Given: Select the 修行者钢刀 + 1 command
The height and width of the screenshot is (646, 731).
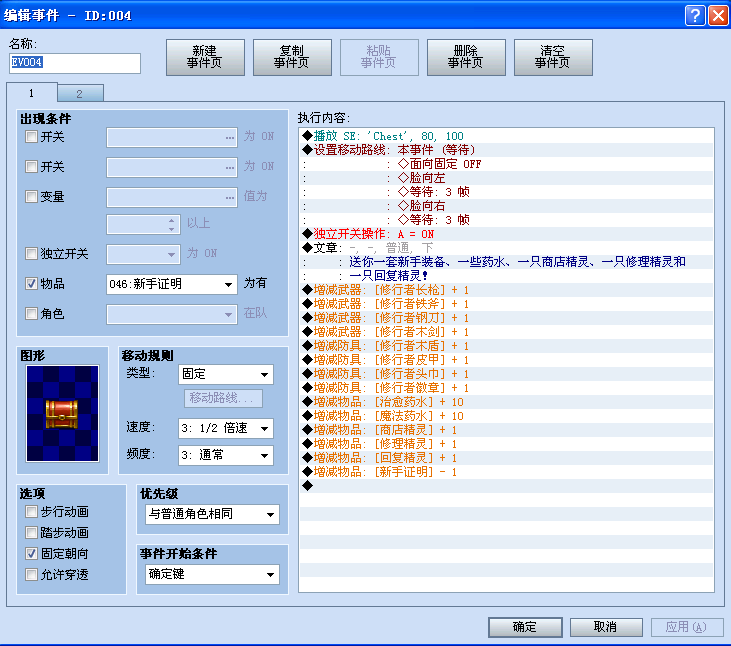Looking at the screenshot, I should (506, 318).
